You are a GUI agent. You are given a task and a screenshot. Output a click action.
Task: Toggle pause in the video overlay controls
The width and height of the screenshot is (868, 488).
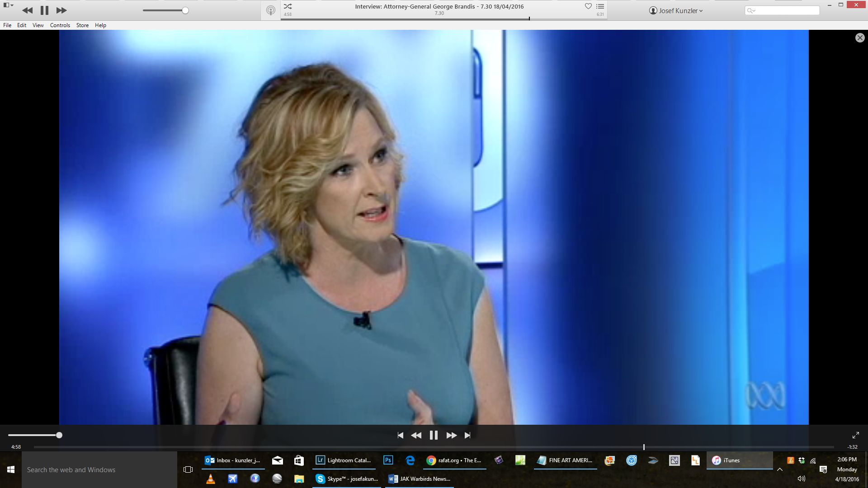(x=434, y=435)
